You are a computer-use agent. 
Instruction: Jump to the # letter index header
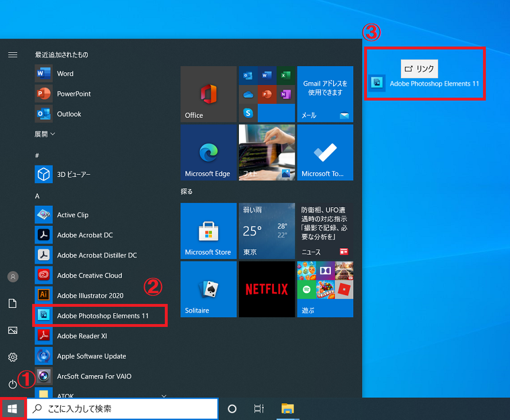[37, 156]
